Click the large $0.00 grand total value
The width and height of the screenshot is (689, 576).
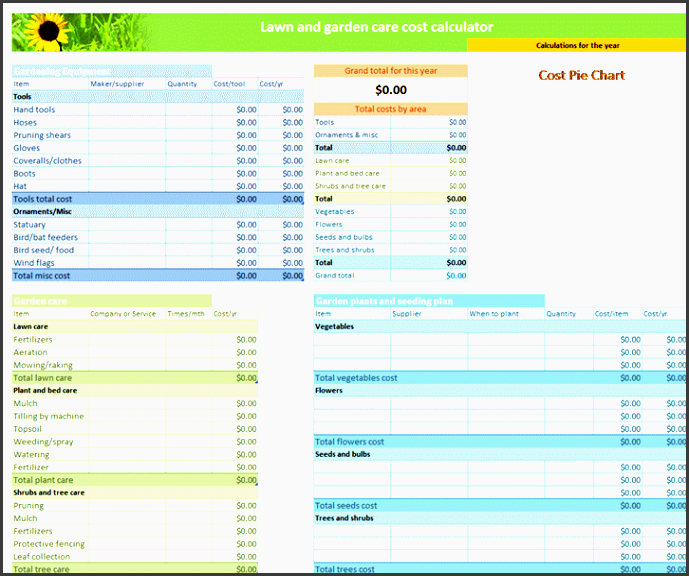coord(390,90)
